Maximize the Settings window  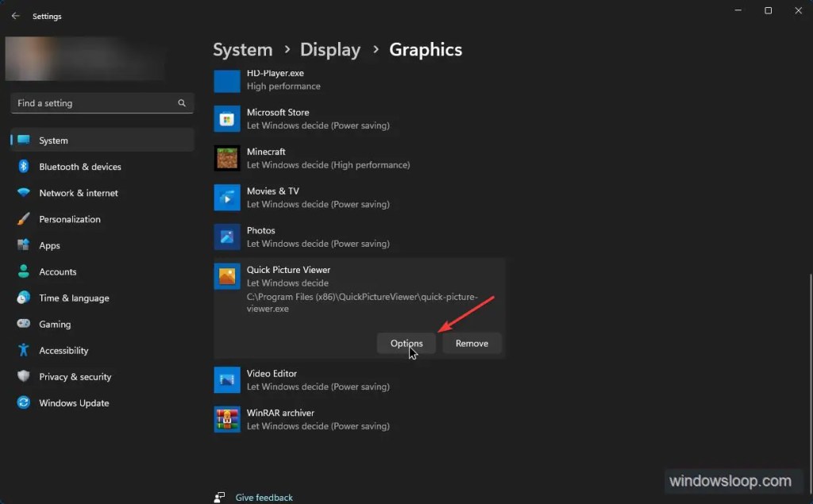pyautogui.click(x=768, y=10)
